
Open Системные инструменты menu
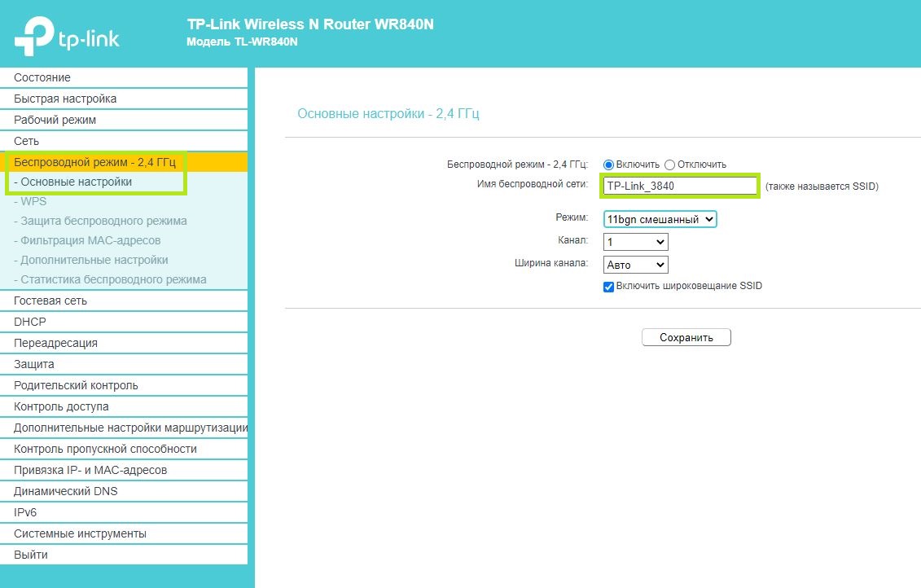(x=80, y=533)
